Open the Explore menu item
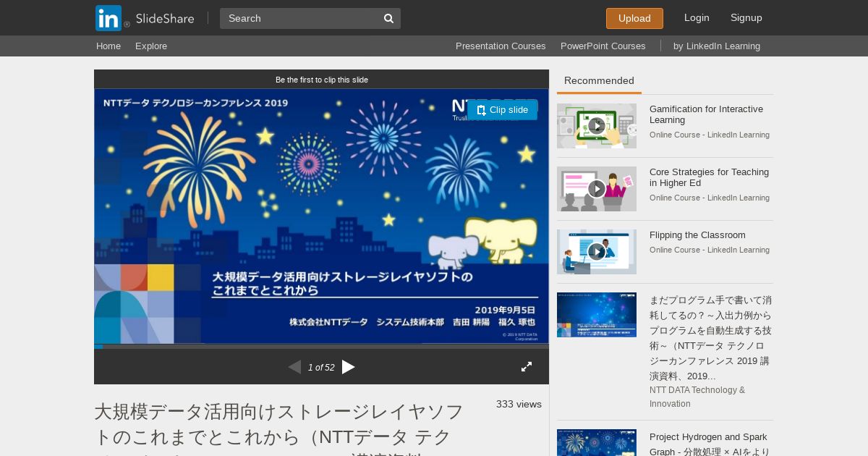The width and height of the screenshot is (868, 456). (151, 46)
